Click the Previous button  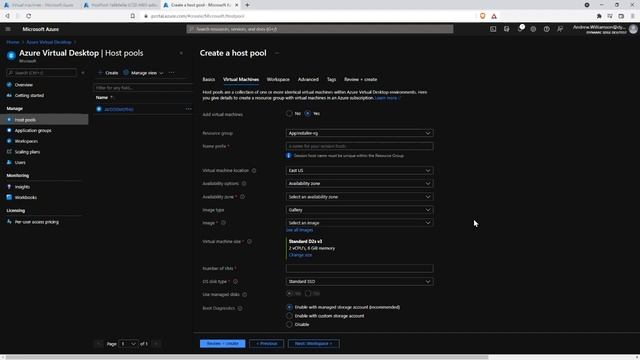[x=267, y=344]
